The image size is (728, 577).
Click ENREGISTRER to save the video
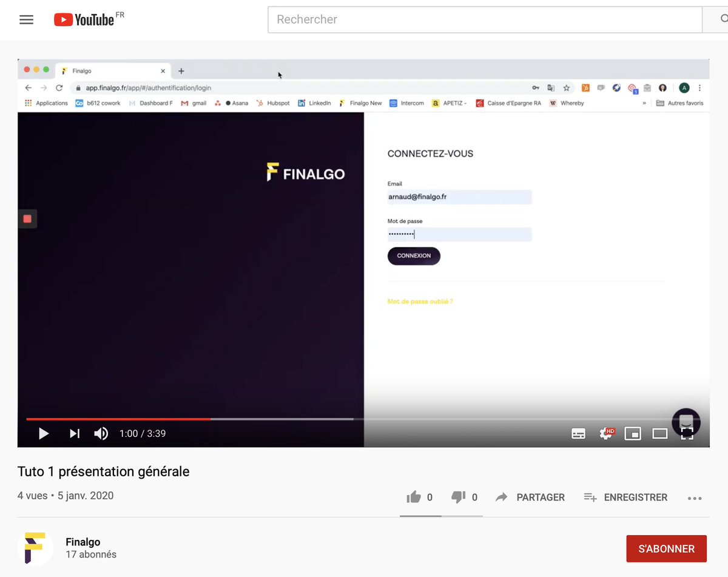[x=625, y=497]
